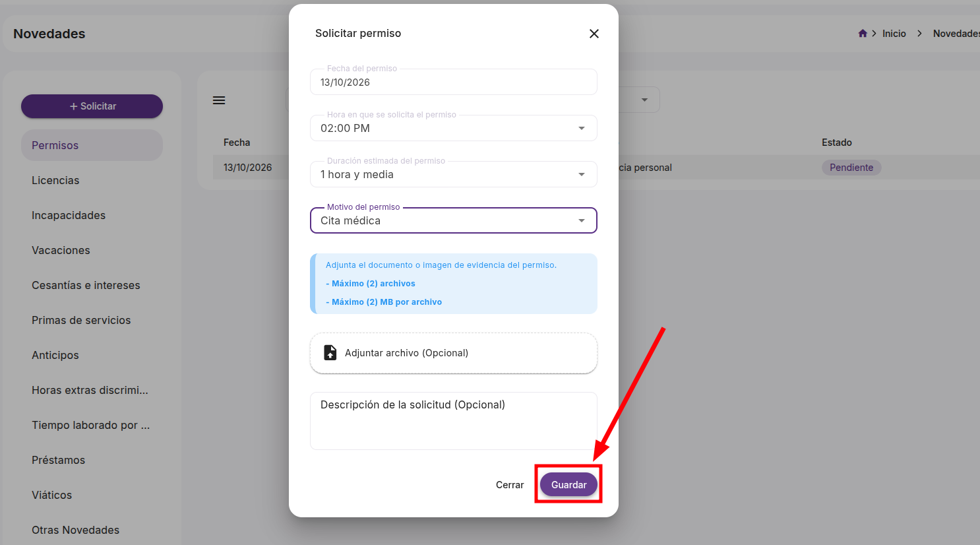Close the Solicitar permiso dialog with X
Viewport: 980px width, 545px height.
point(594,34)
